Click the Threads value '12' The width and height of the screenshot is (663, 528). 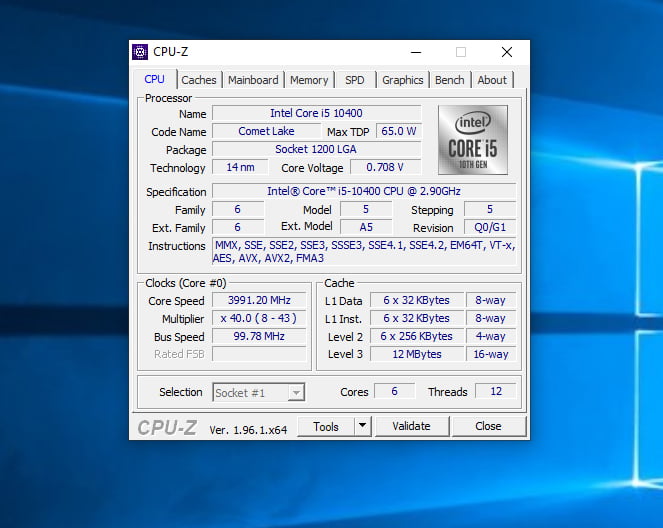coord(496,391)
